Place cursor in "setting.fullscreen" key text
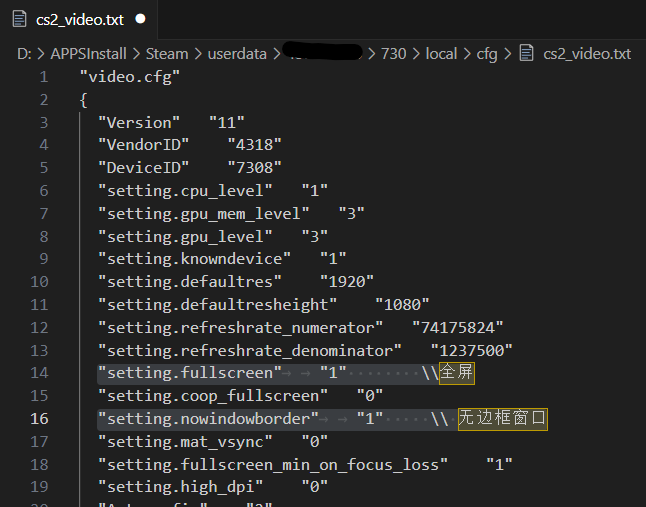The image size is (646, 507). coord(190,373)
